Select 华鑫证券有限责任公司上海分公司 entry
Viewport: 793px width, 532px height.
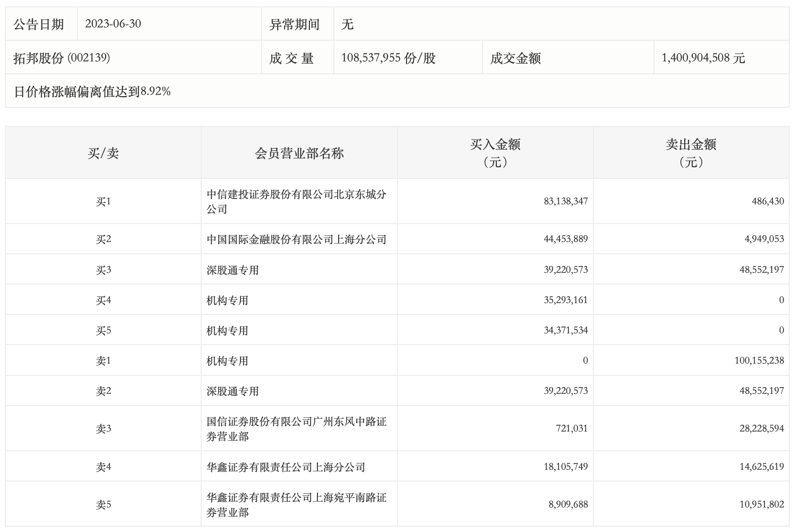(286, 467)
